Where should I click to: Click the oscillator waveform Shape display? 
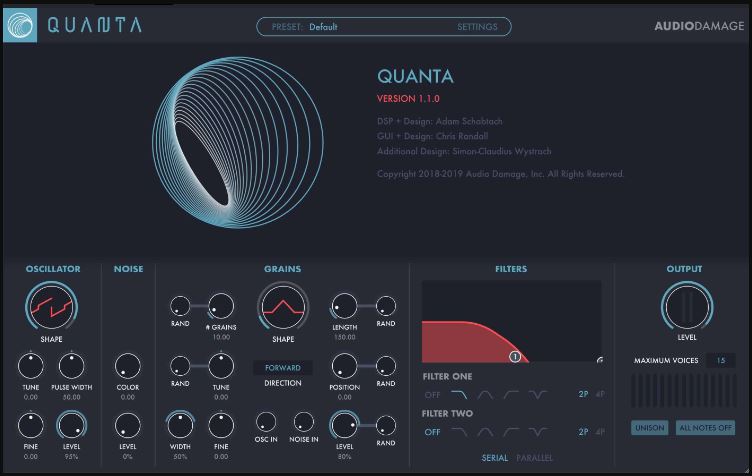pos(51,307)
